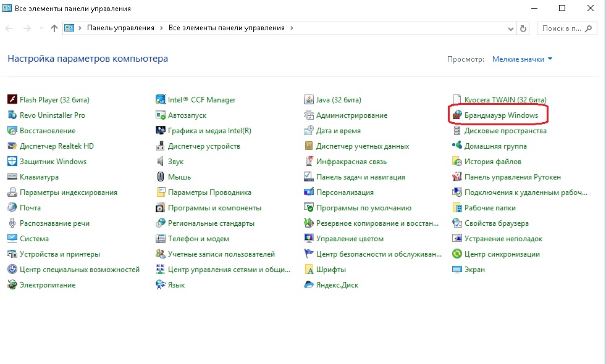This screenshot has width=606, height=364.
Task: Click the Автозапуск icon
Action: [161, 115]
